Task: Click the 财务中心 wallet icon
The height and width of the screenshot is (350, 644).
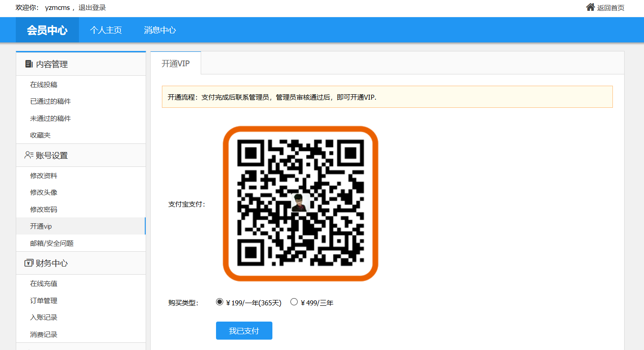Action: [29, 263]
